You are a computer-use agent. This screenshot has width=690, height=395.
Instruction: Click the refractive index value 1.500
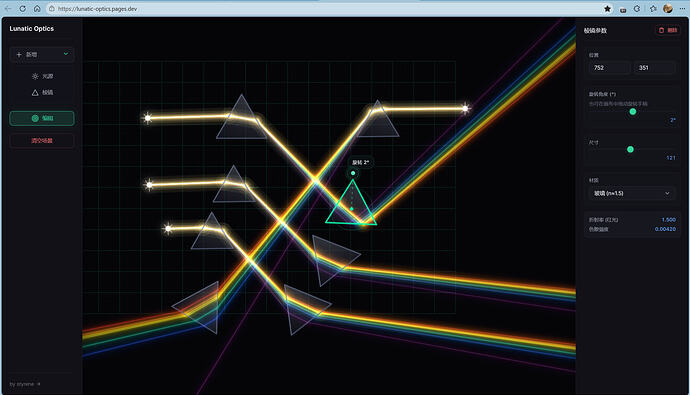click(668, 219)
